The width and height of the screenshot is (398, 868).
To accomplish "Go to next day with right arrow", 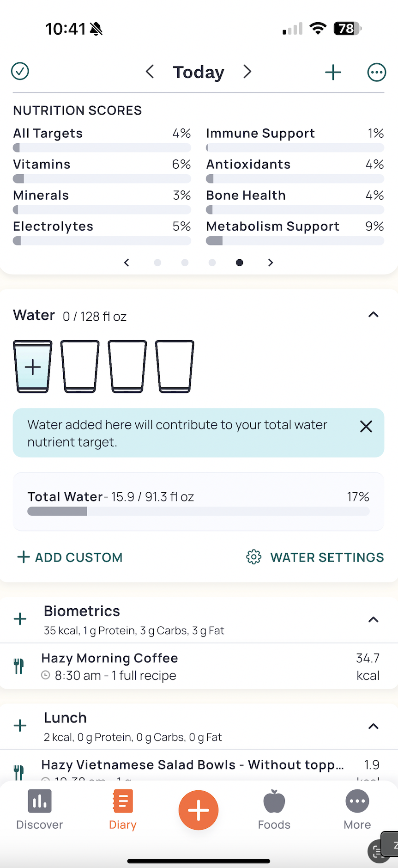I will (x=247, y=72).
